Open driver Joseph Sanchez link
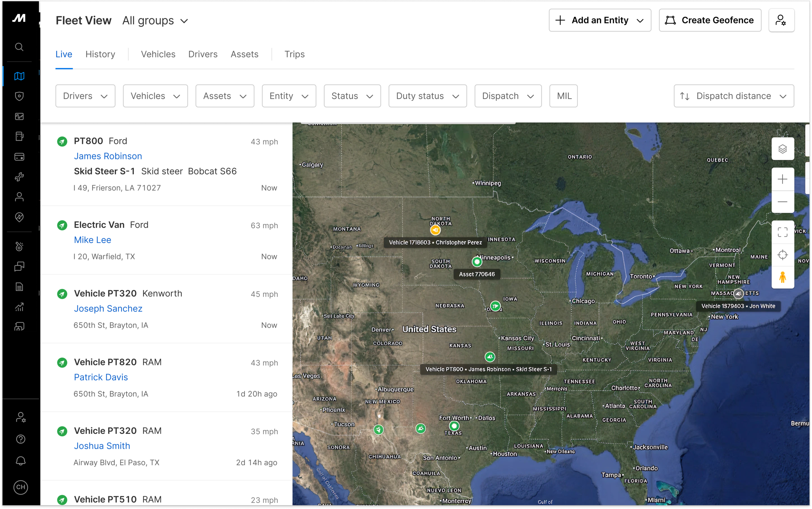 pos(108,309)
